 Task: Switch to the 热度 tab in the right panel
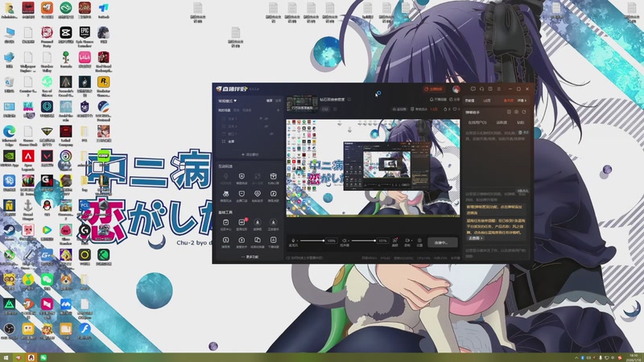pos(509,101)
